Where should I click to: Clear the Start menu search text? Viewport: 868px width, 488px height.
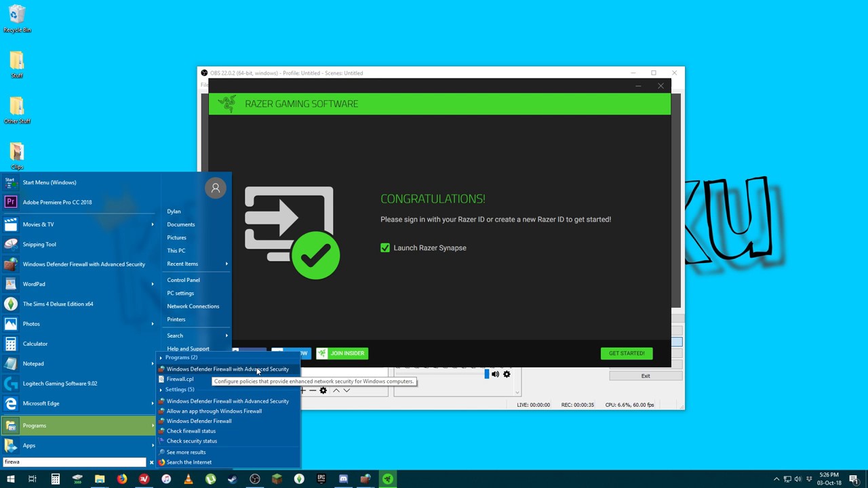tap(151, 462)
